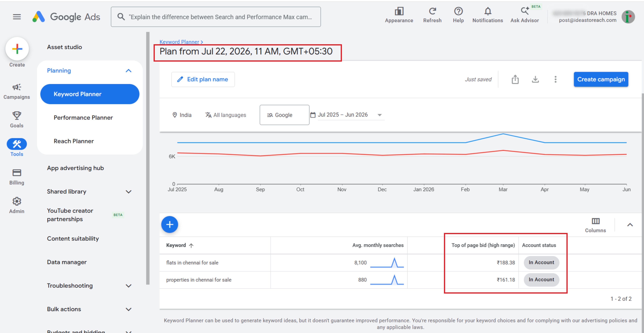
Task: Click the 8,100 searches value
Action: pyautogui.click(x=360, y=263)
